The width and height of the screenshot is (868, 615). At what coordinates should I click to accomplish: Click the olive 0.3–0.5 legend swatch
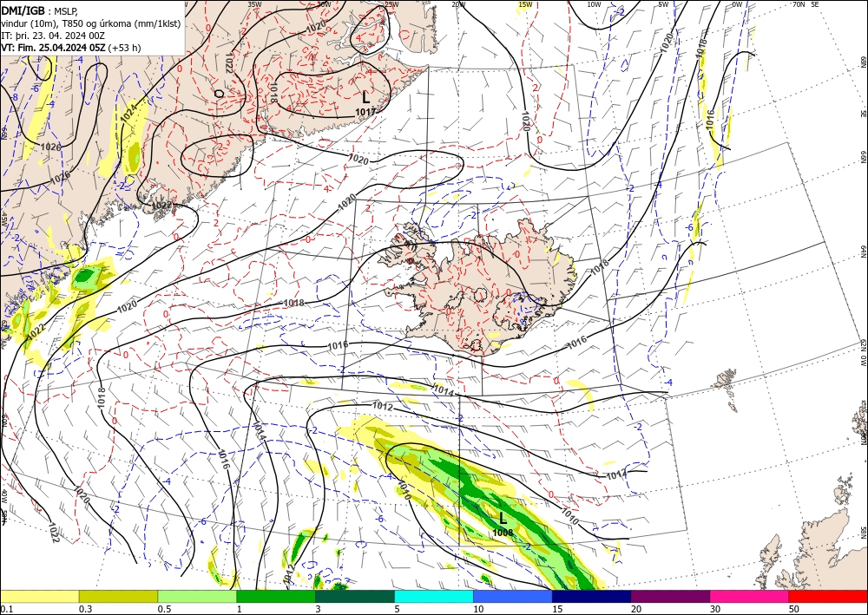[x=118, y=596]
